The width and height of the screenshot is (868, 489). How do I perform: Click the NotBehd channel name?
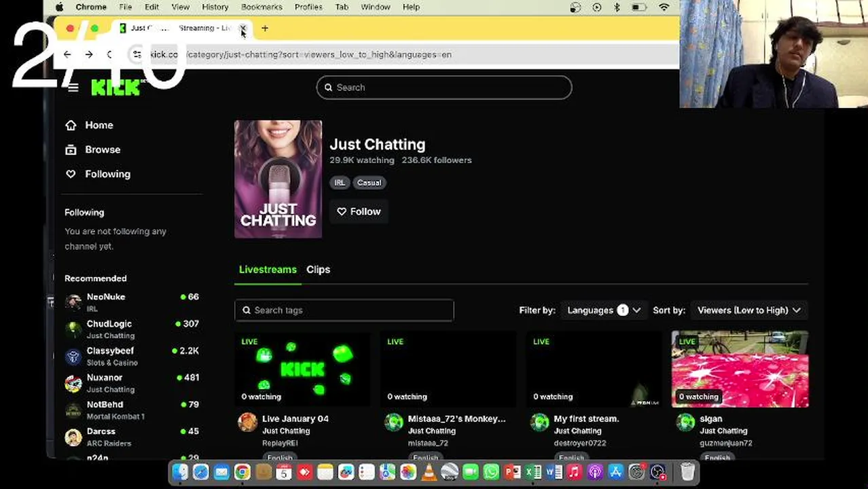coord(105,405)
